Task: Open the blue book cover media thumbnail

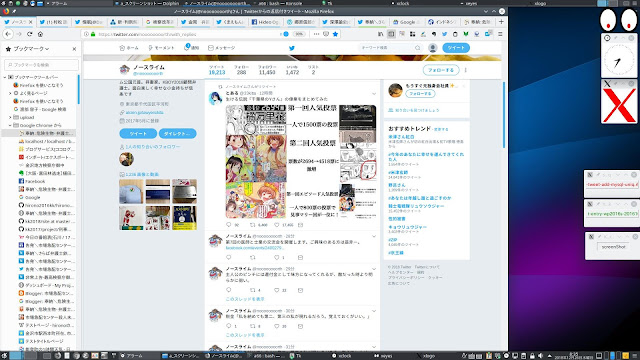Action: [x=184, y=218]
